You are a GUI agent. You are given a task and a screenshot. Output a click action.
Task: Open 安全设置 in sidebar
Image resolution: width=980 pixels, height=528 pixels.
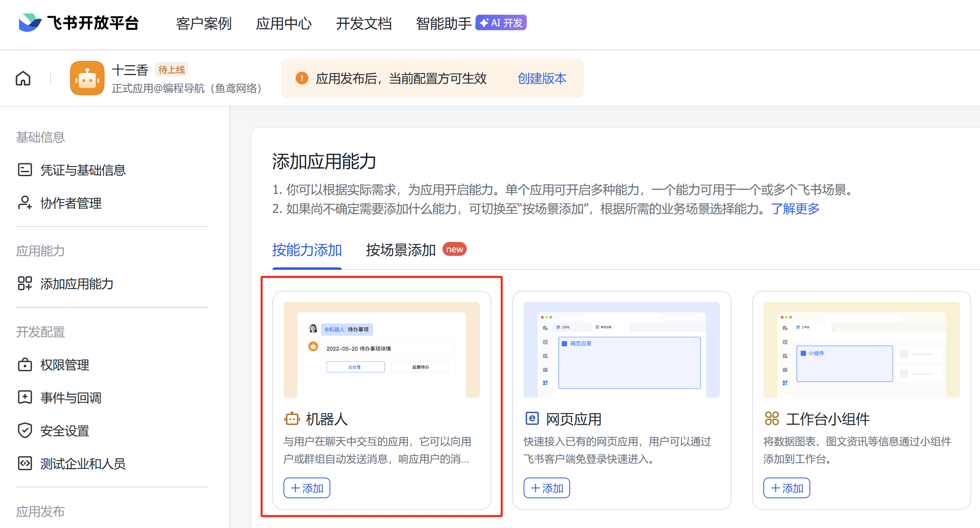[65, 431]
